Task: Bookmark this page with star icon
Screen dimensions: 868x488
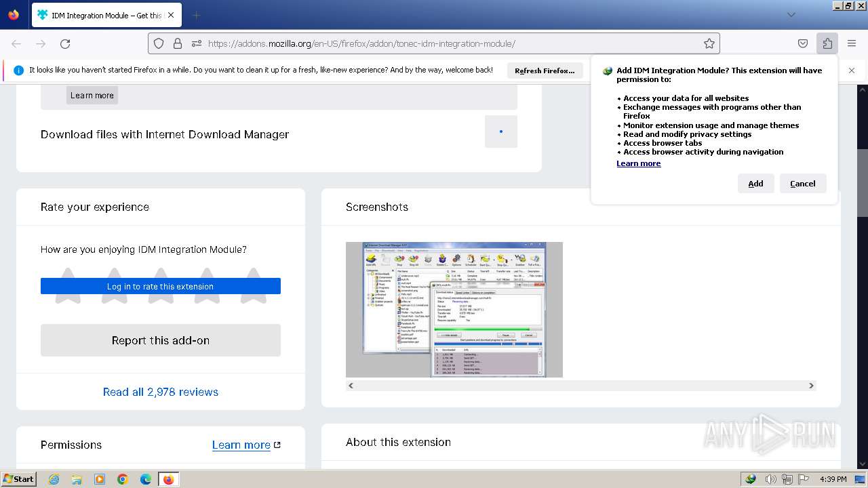Action: pos(709,43)
